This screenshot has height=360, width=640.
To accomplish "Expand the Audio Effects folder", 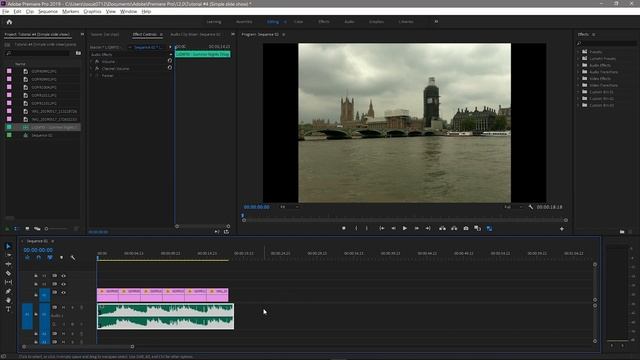I will tap(579, 65).
